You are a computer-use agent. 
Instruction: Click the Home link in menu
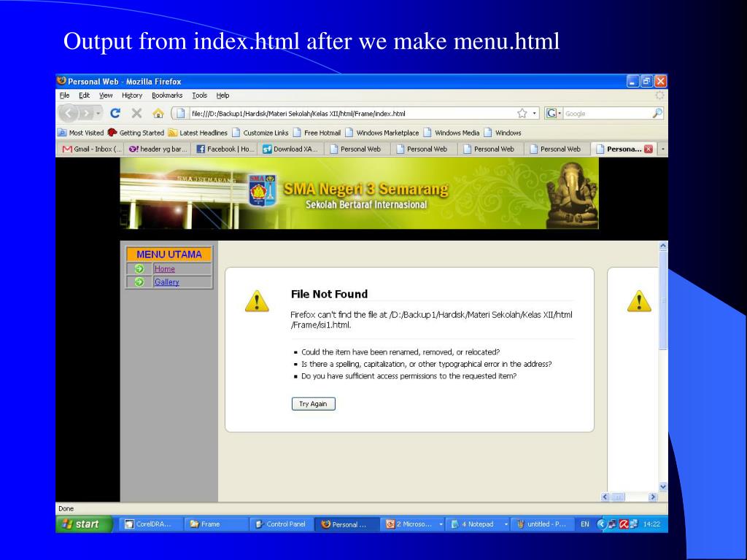coord(164,268)
